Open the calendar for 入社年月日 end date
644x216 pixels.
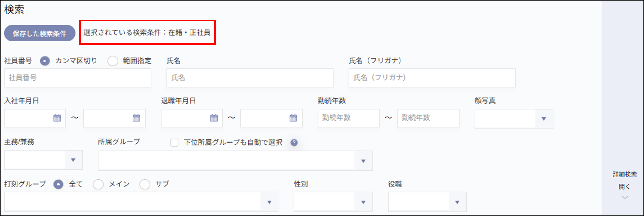[x=137, y=118]
